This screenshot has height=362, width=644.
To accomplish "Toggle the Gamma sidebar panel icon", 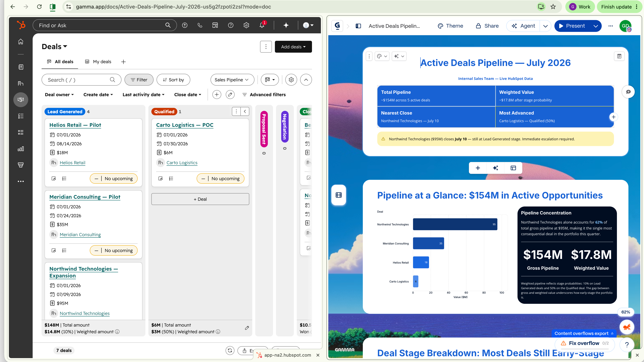I will (x=358, y=26).
